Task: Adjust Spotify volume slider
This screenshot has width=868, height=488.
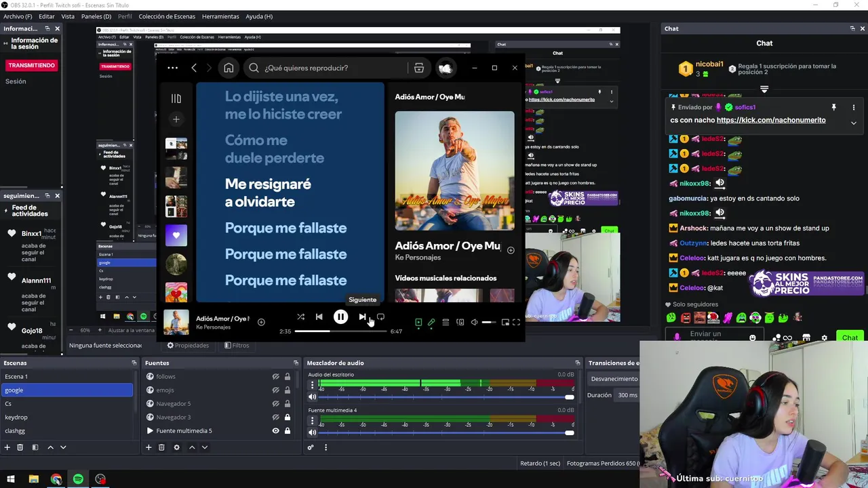Action: pyautogui.click(x=490, y=323)
